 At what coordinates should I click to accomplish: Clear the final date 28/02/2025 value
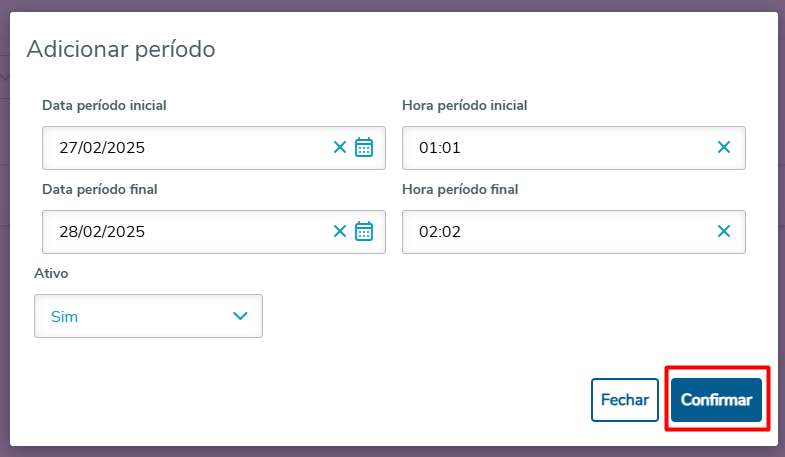tap(340, 232)
